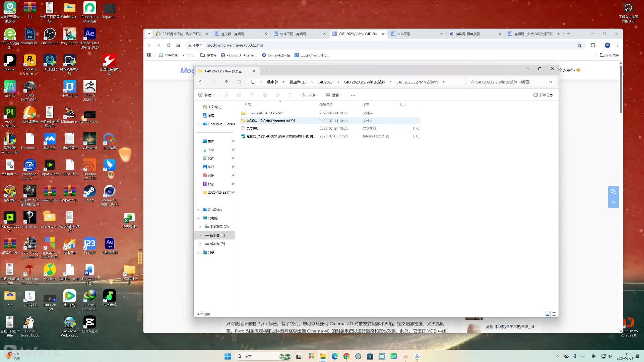Click the Up directory arrow in File Explorer
The height and width of the screenshot is (362, 644).
227,82
